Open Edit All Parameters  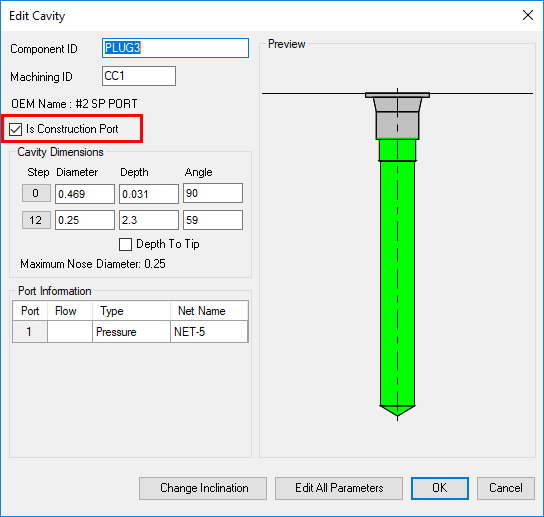(x=339, y=488)
